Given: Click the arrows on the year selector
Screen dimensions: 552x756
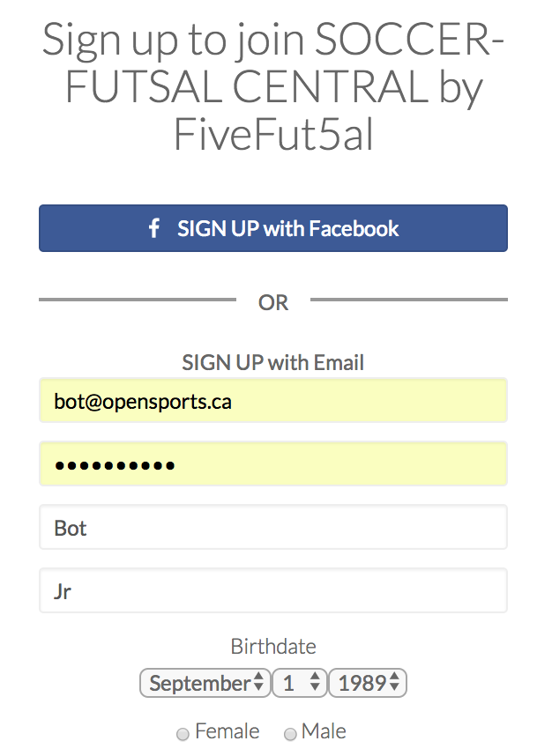Looking at the screenshot, I should [395, 683].
